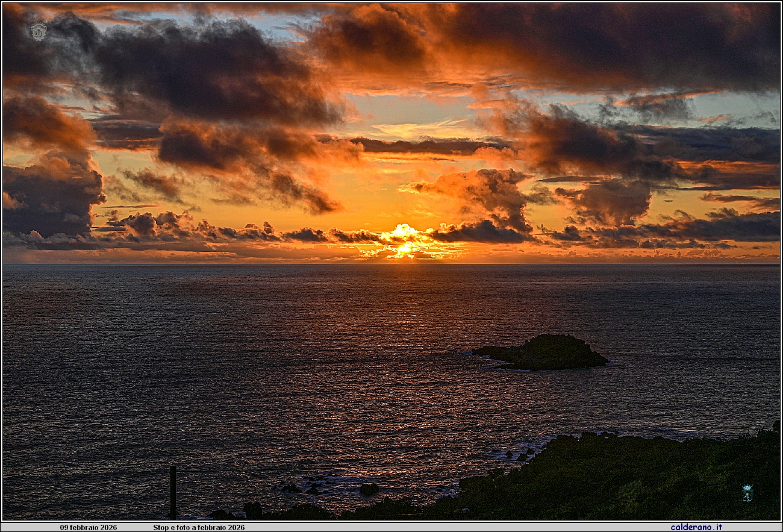Click the date text 09 febbraio 2026
The image size is (783, 532).
[x=89, y=527]
